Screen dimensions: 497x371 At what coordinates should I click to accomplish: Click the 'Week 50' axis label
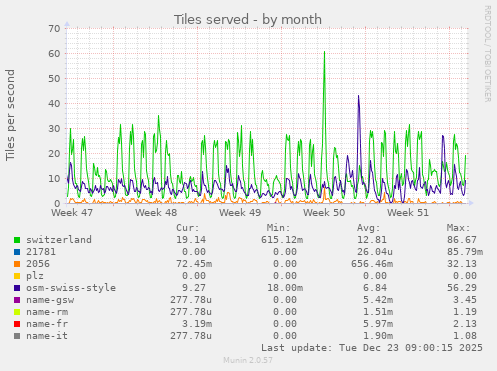324,213
